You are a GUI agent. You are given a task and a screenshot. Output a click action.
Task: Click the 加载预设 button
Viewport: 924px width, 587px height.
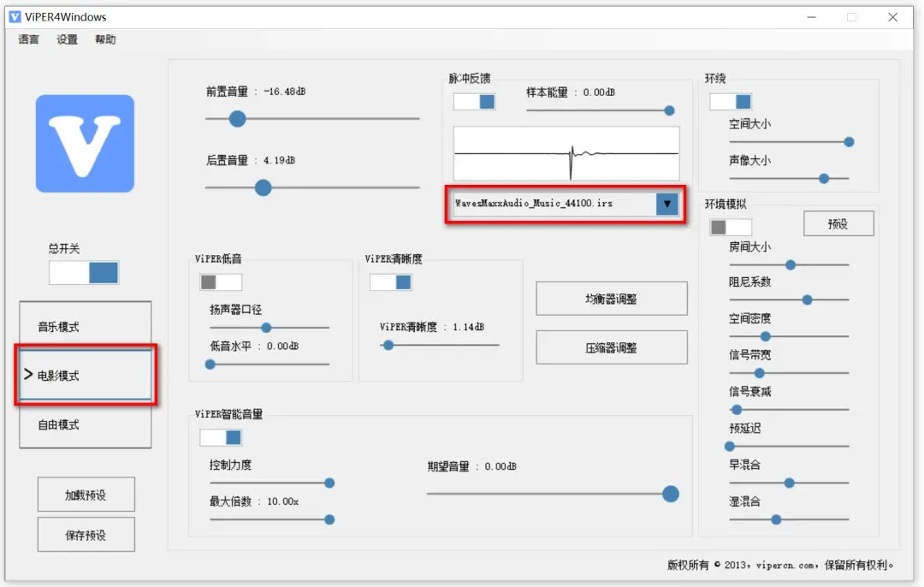(86, 495)
